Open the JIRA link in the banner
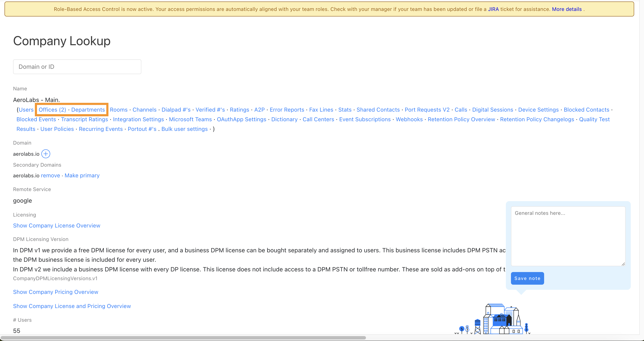 pyautogui.click(x=493, y=9)
